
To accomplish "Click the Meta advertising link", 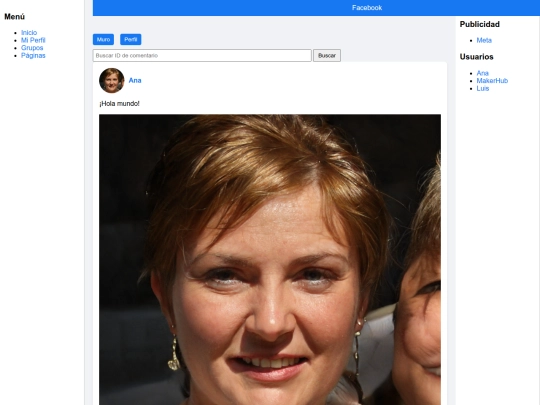I will point(484,40).
